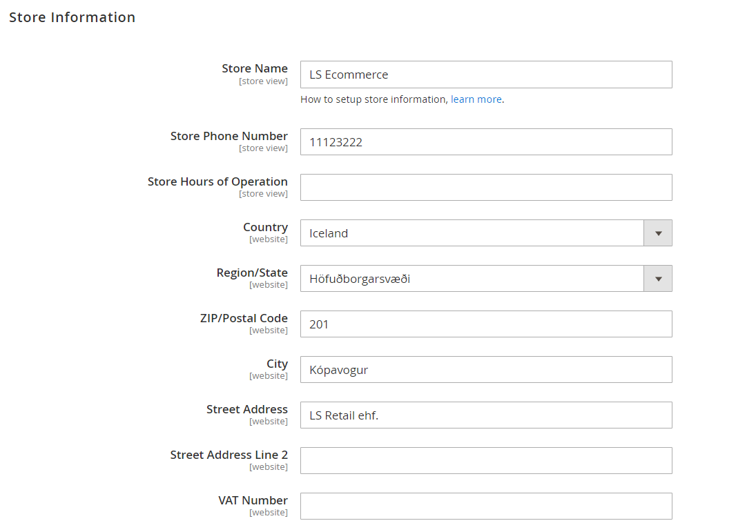Click the arrow button on Country dropdown

(x=658, y=233)
